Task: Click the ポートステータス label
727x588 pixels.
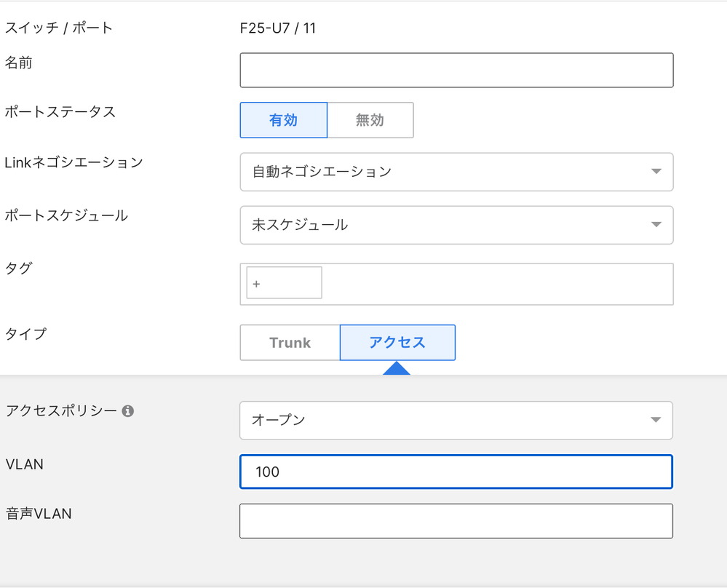Action: [x=60, y=112]
